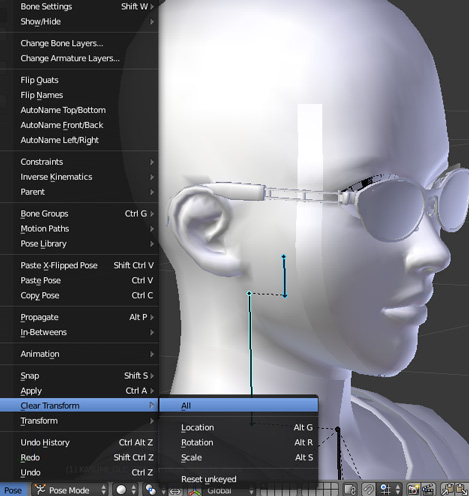
Task: Toggle the layer lock button
Action: click(350, 490)
